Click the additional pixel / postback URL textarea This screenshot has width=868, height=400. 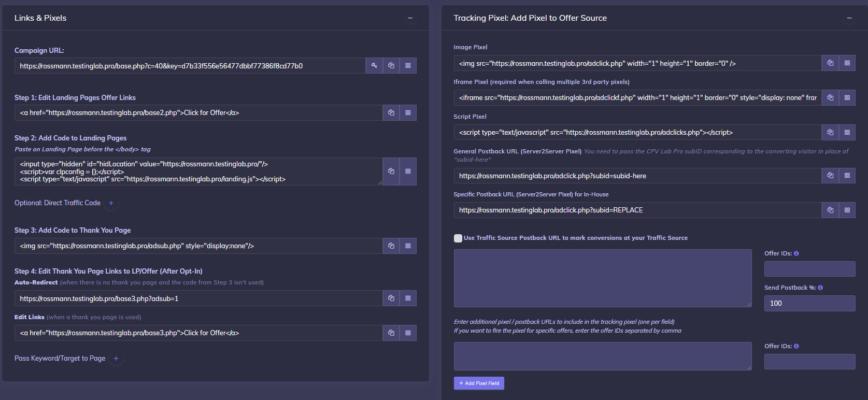pos(603,356)
